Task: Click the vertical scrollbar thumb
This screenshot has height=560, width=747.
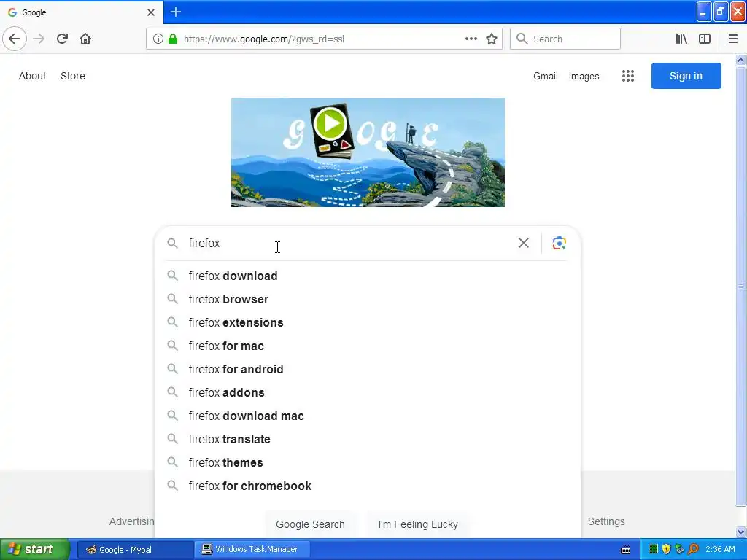Action: [x=740, y=287]
